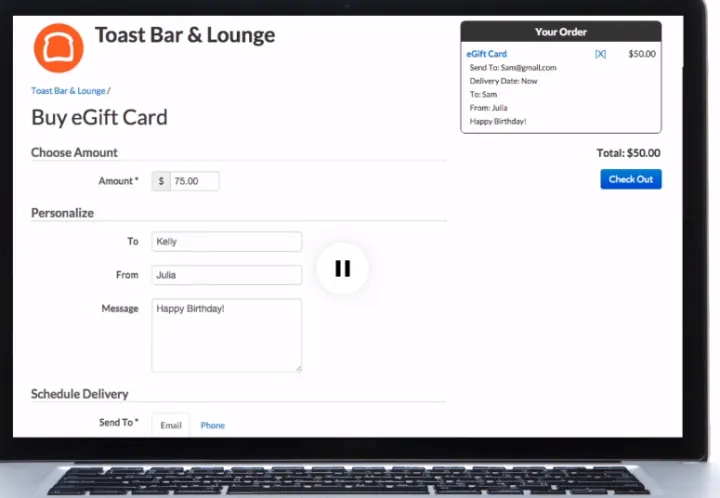Click the dollar sign amount prefix
Image resolution: width=720 pixels, height=498 pixels.
coord(161,181)
